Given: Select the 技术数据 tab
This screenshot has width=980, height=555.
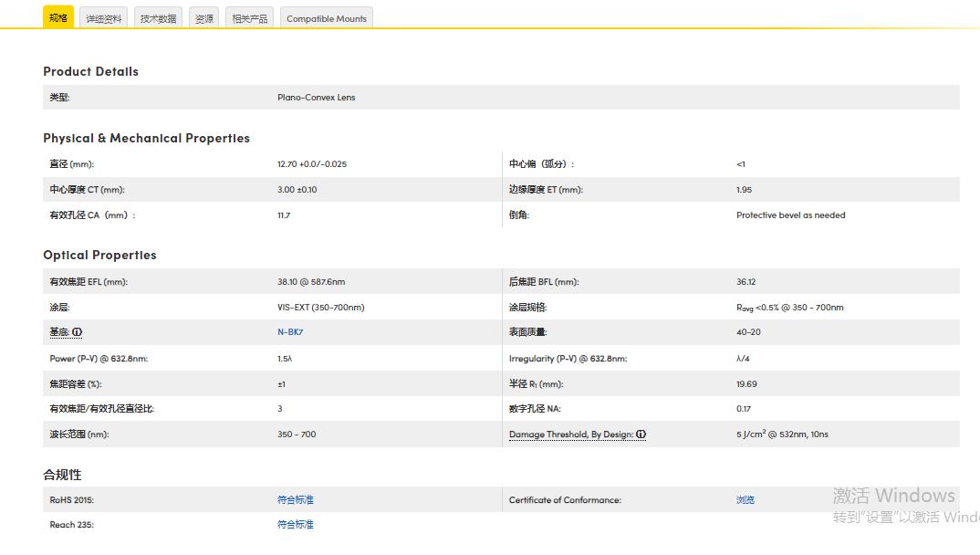Looking at the screenshot, I should 159,18.
